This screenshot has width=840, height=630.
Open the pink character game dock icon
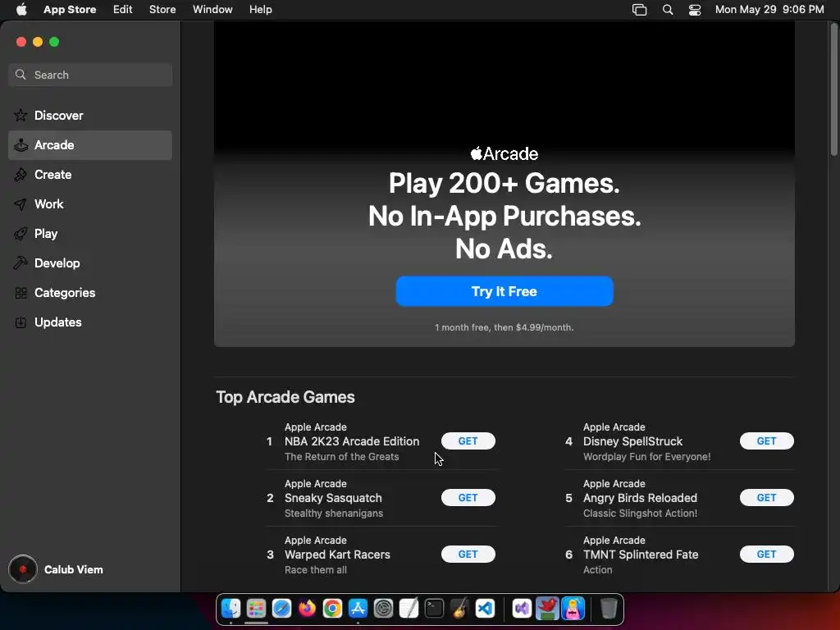573,608
